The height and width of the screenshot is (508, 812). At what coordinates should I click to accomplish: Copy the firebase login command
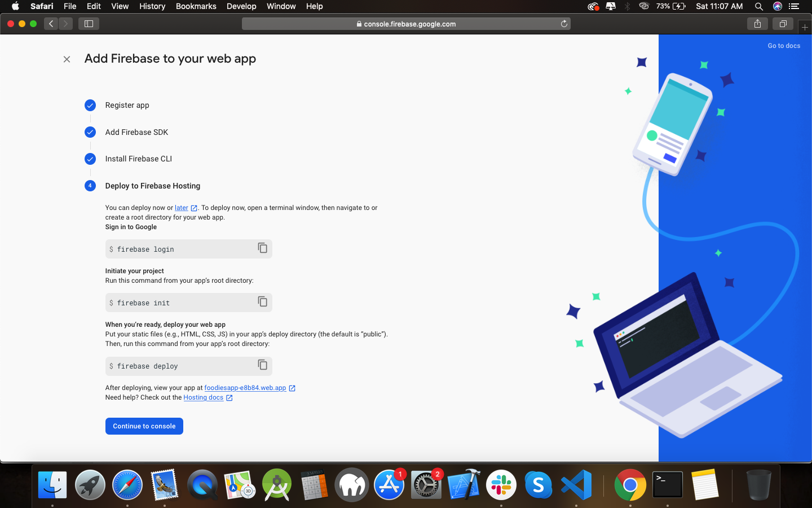click(262, 248)
